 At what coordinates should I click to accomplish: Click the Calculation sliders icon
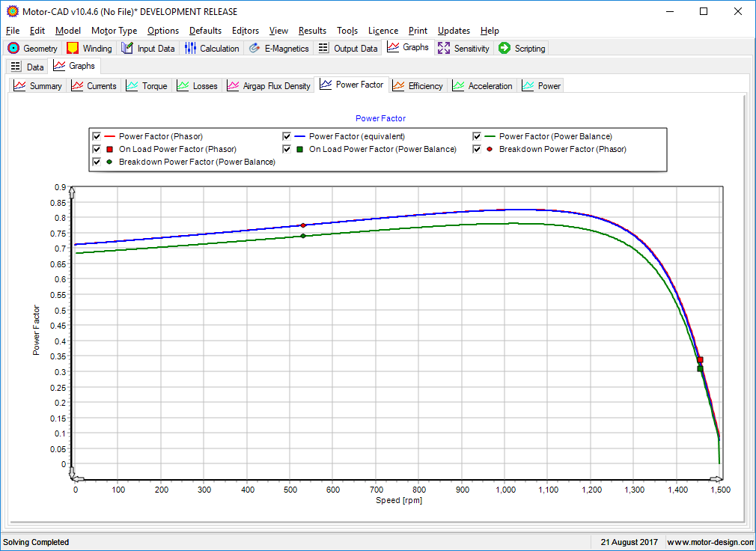[x=190, y=48]
